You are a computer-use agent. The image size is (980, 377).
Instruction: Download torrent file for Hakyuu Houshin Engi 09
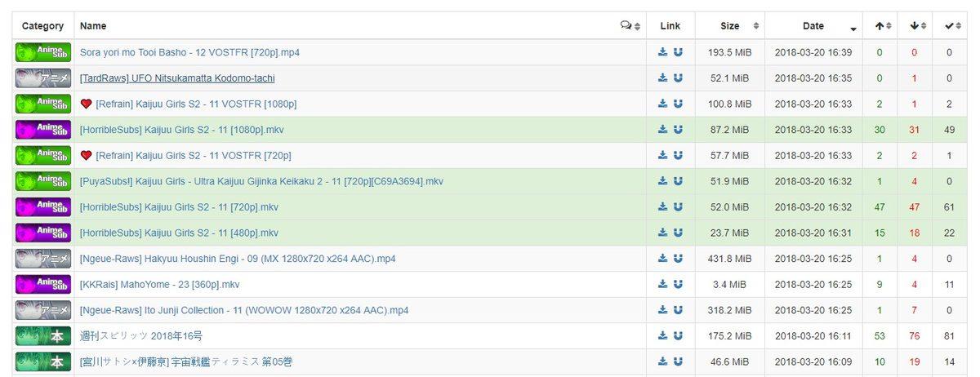(x=662, y=259)
